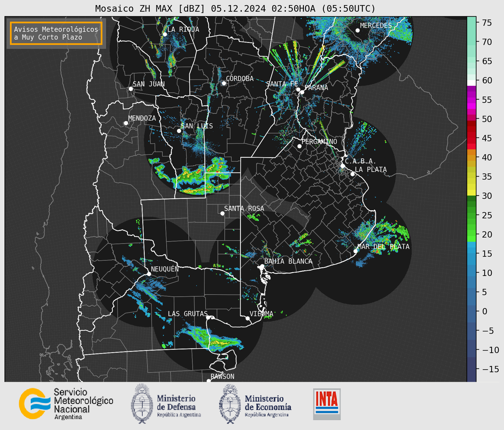Viewport: 504px width, 430px height.
Task: Select the La Plata city marker
Action: click(353, 174)
